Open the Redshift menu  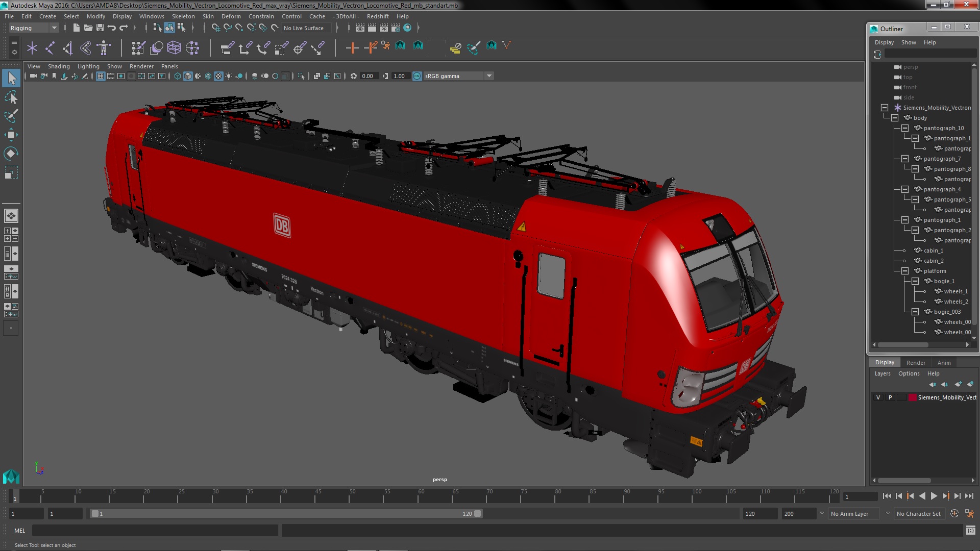point(378,16)
